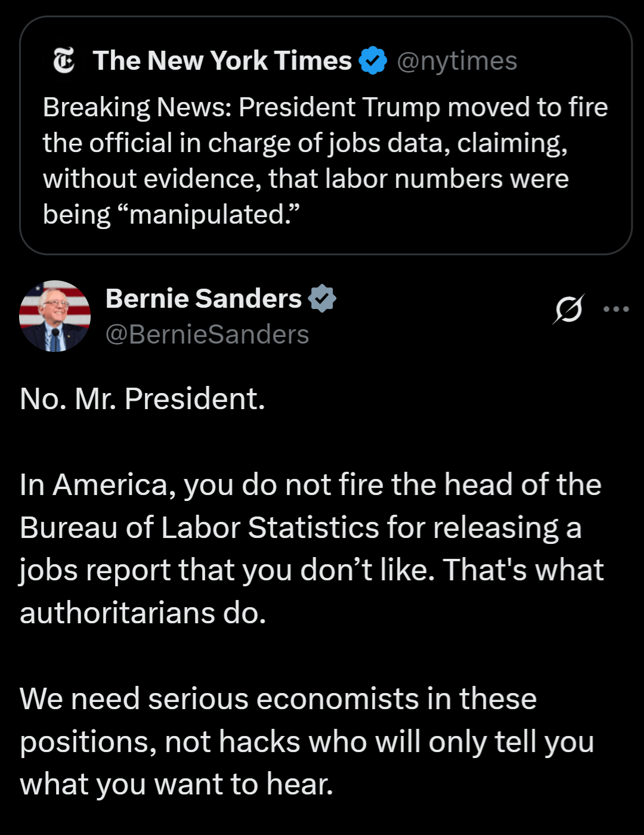Click the 'No. Mr. President.' line
This screenshot has height=835, width=644.
tap(143, 398)
